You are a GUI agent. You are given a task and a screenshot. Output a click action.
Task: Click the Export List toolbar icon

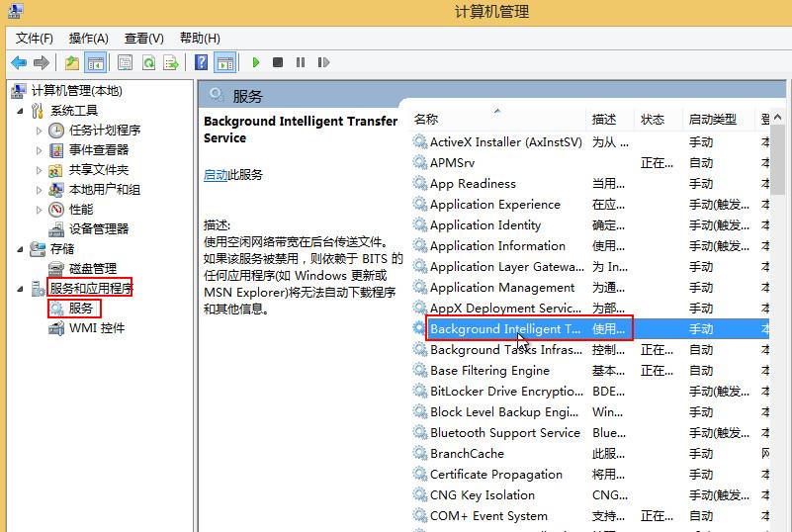click(x=170, y=62)
